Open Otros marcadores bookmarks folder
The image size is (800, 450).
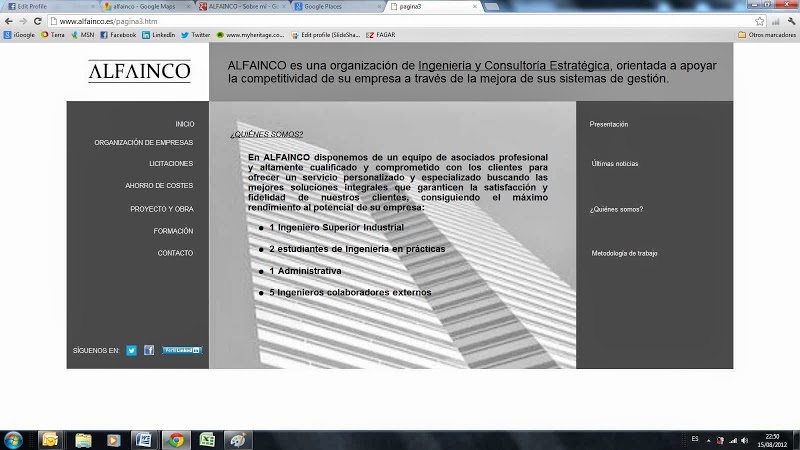point(767,35)
